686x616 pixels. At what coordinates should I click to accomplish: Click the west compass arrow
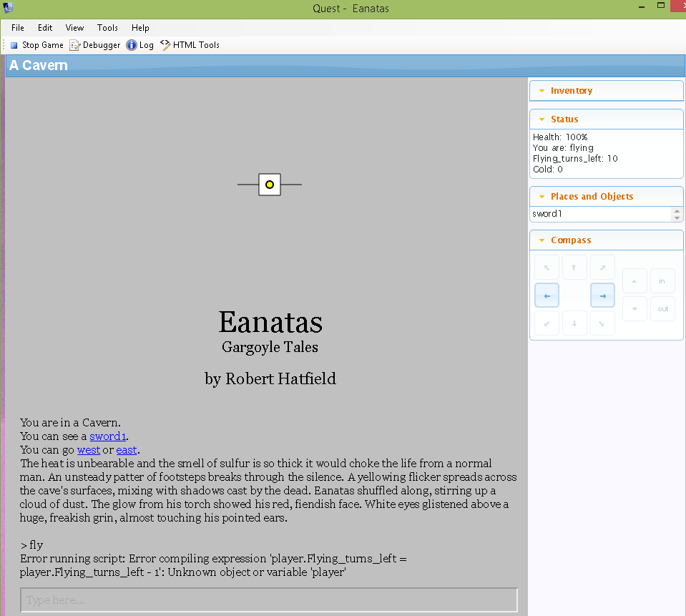point(547,295)
